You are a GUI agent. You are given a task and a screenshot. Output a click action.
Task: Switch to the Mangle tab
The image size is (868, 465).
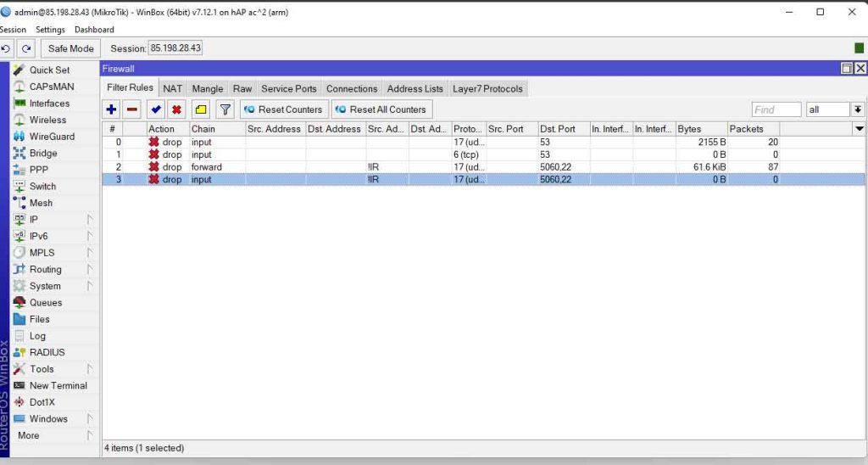coord(208,89)
